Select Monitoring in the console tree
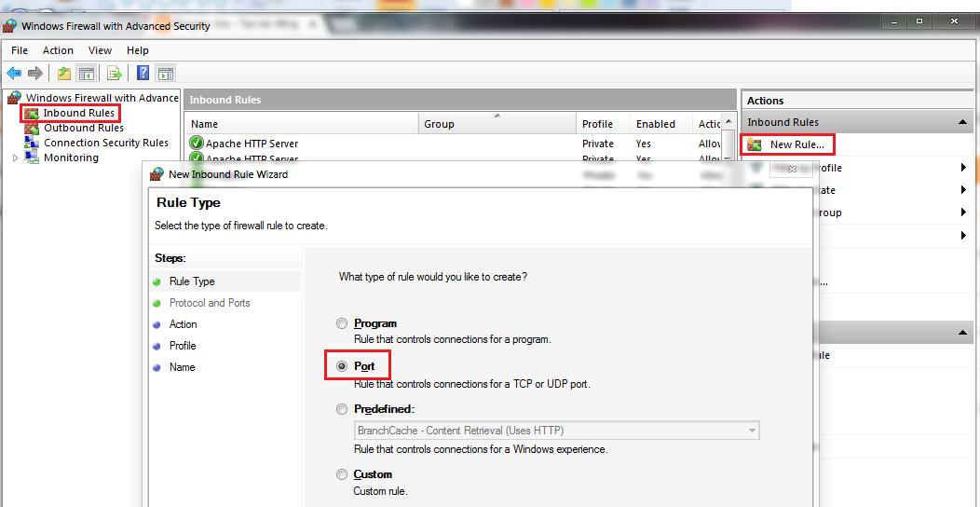This screenshot has width=980, height=507. 71,158
